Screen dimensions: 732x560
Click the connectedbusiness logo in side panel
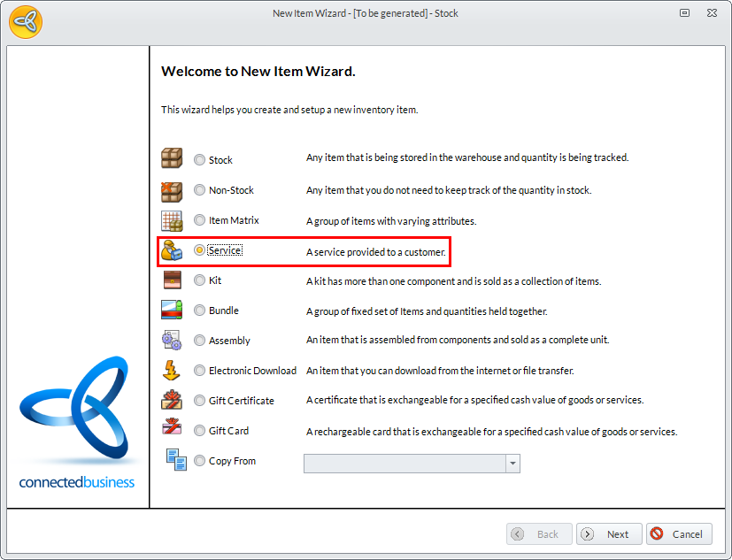point(76,423)
